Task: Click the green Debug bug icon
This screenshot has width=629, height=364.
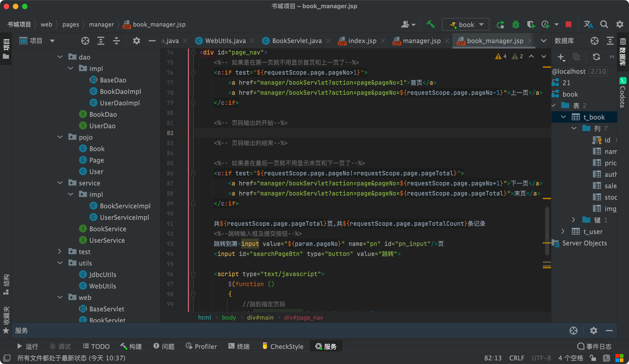Action: pos(516,24)
